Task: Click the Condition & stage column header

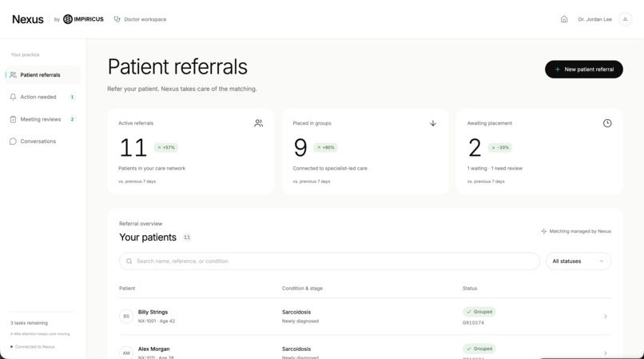Action: tap(302, 289)
